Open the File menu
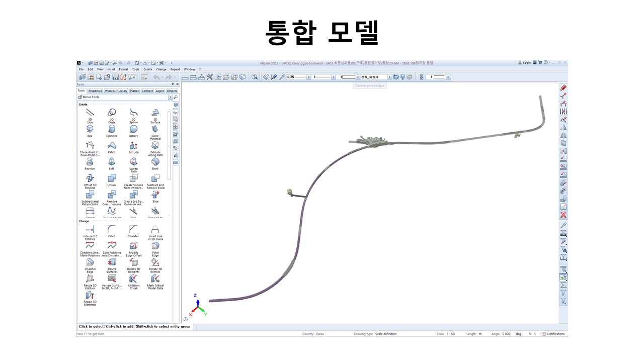This screenshot has width=644, height=362. [x=81, y=69]
